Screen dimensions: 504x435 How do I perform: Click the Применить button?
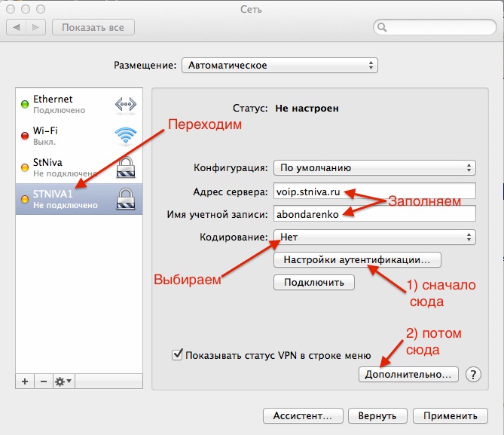450,415
